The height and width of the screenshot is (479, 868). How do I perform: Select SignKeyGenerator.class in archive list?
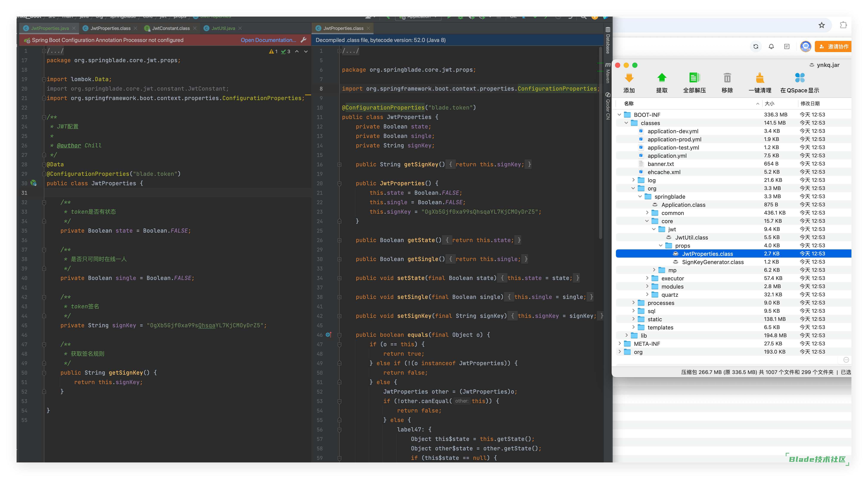(x=733, y=262)
